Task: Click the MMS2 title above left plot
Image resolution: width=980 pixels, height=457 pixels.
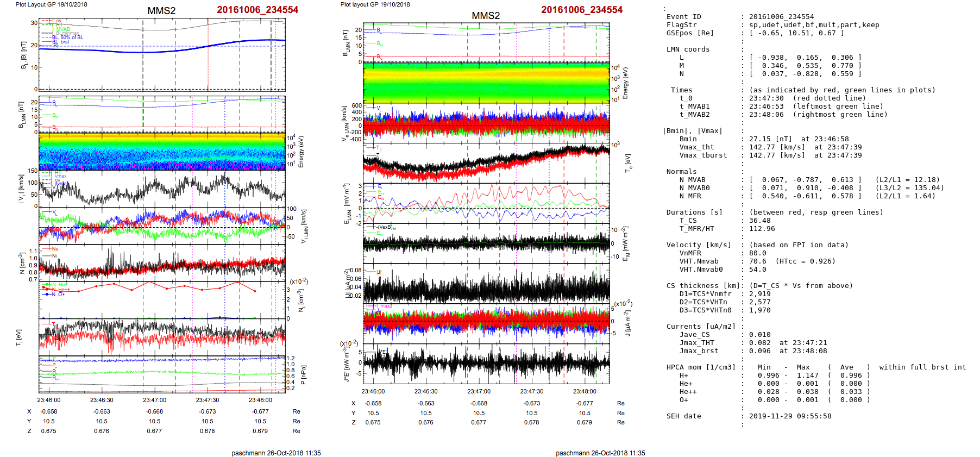Action: click(x=161, y=11)
